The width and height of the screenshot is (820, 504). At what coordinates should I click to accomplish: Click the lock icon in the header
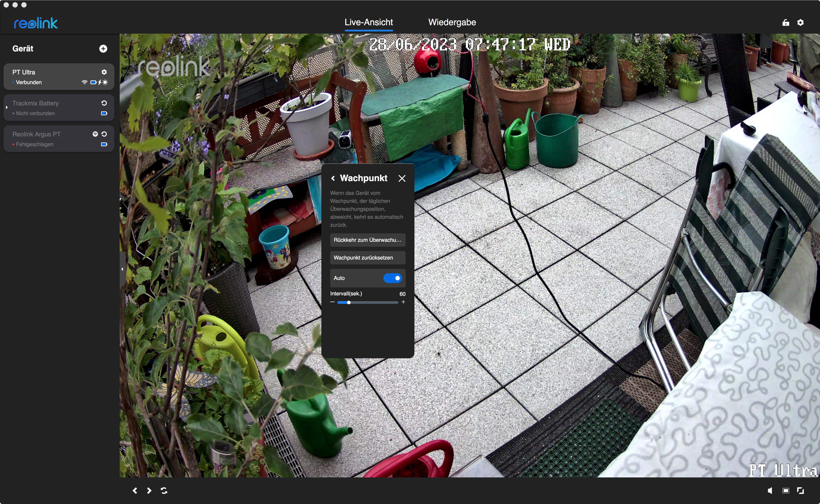click(x=786, y=22)
